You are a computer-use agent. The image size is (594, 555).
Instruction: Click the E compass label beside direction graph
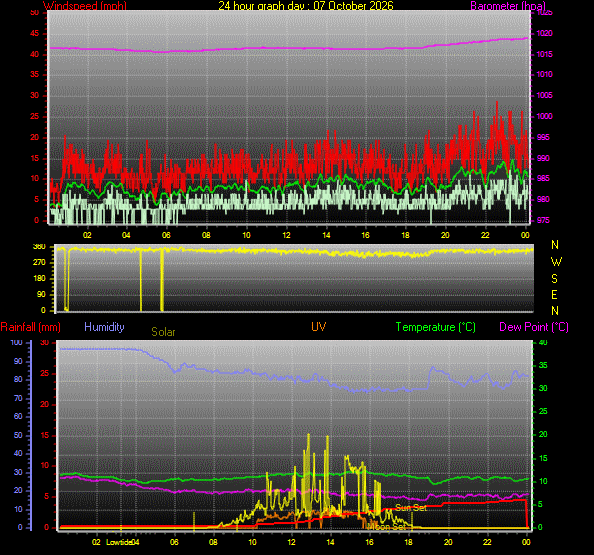point(555,295)
